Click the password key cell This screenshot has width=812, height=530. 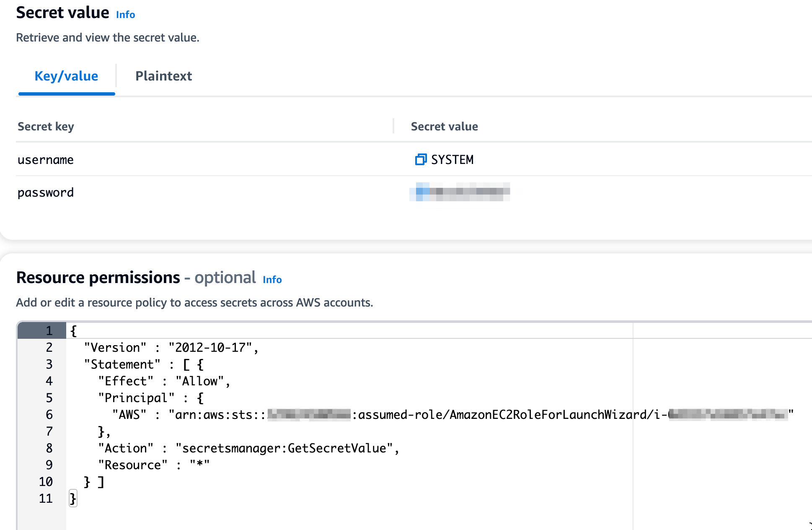(46, 192)
